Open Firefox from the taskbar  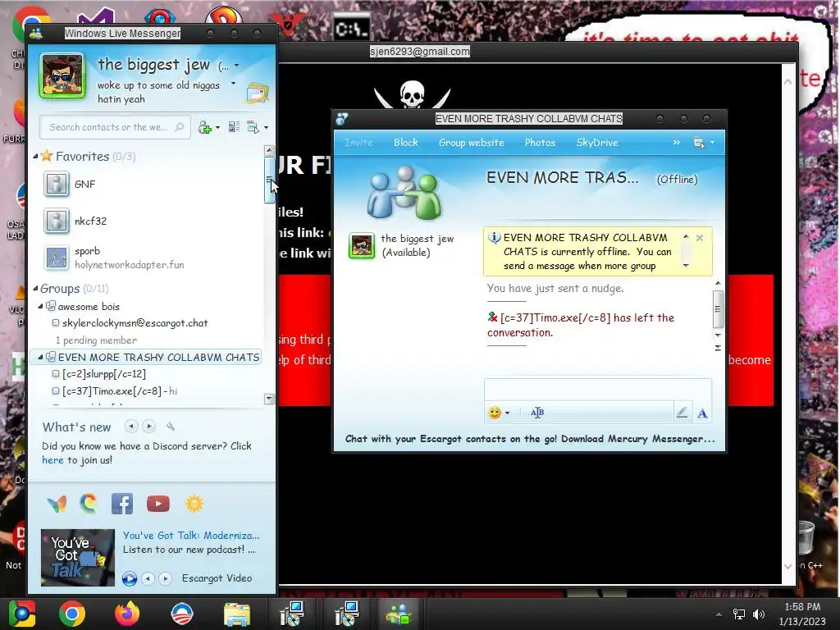pos(127,614)
